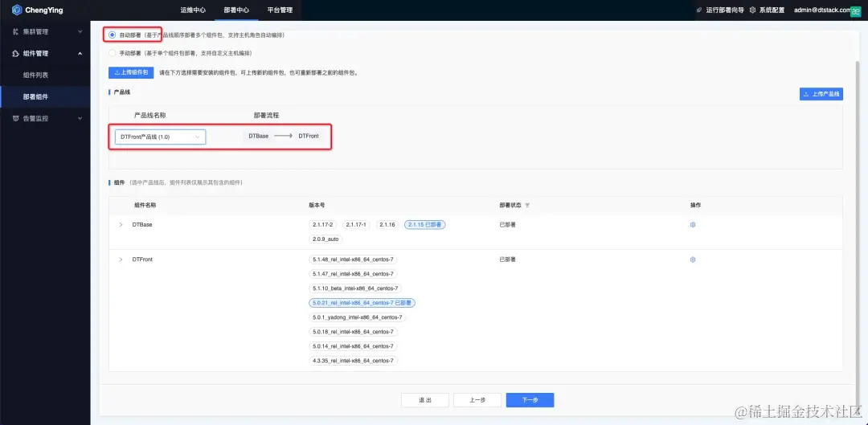
Task: Open 组件列表 in sidebar
Action: point(35,75)
